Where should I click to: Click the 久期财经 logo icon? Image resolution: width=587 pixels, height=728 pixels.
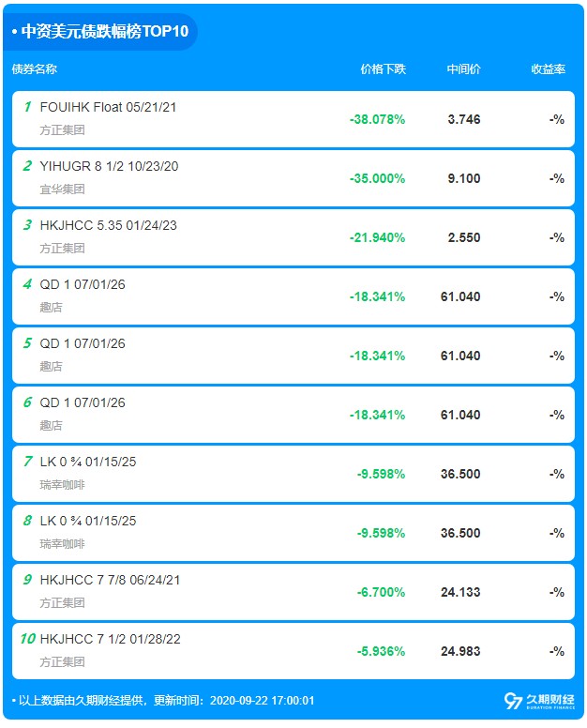(x=513, y=701)
